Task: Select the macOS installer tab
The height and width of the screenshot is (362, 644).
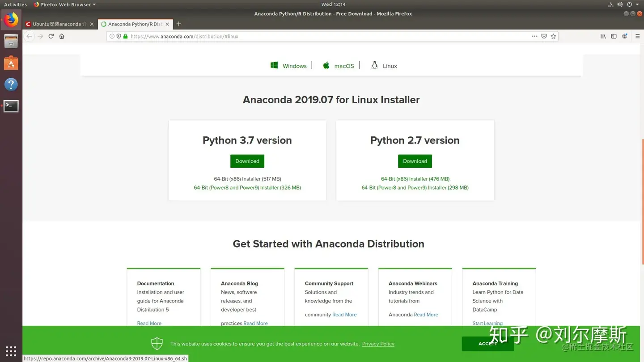Action: [x=339, y=66]
